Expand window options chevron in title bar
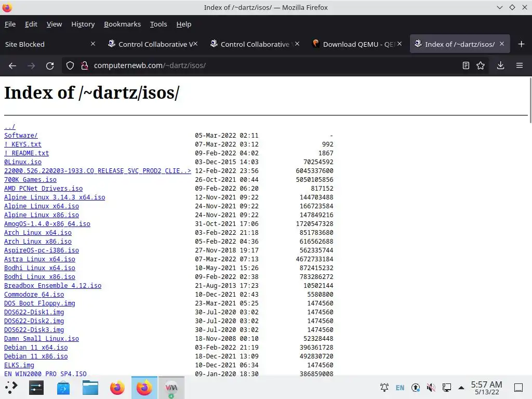This screenshot has width=532, height=399. (x=499, y=7)
